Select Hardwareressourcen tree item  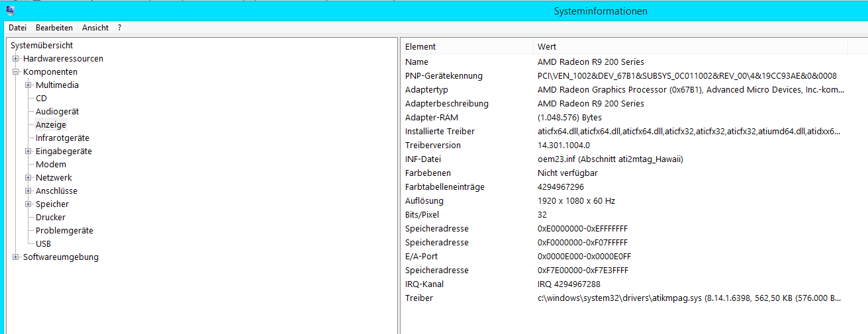(x=63, y=59)
